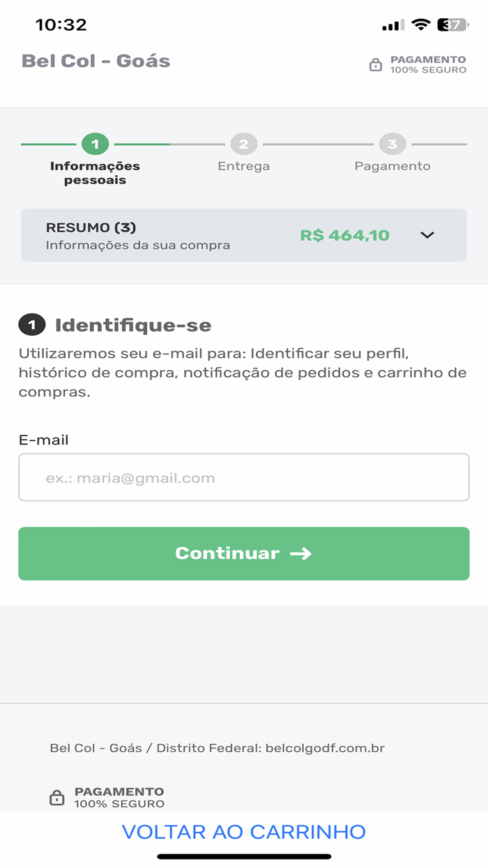Select the green step 1 circle indicator
This screenshot has width=488, height=868.
coord(96,145)
